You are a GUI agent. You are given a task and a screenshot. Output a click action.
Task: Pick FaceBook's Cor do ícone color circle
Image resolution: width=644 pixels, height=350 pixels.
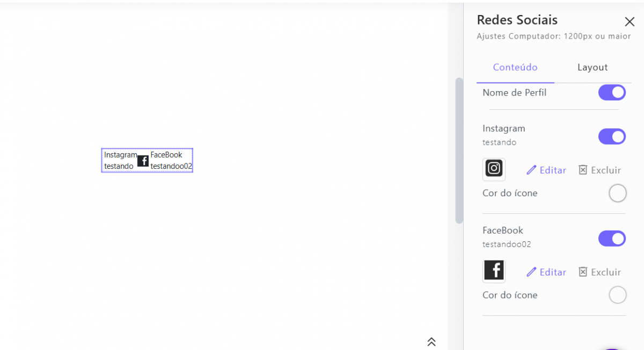618,295
